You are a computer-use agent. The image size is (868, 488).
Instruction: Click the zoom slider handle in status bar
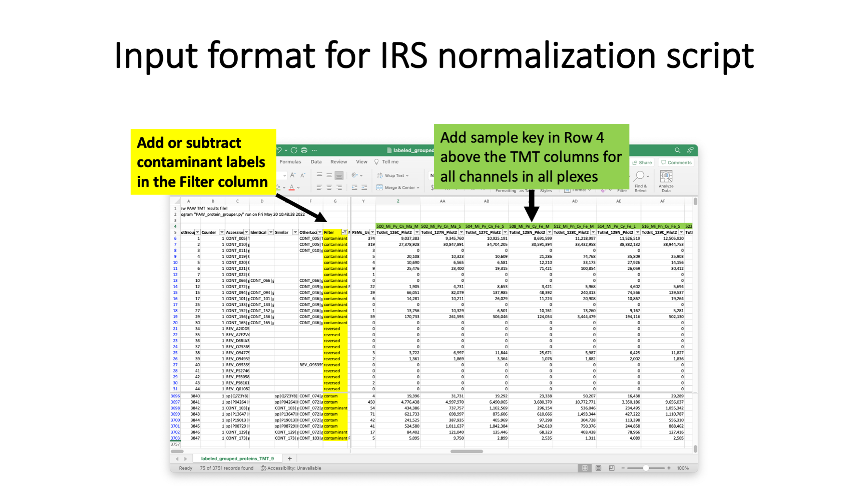point(646,468)
